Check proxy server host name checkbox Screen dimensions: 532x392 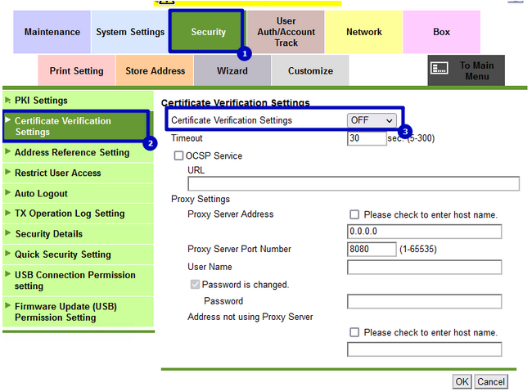tap(354, 214)
